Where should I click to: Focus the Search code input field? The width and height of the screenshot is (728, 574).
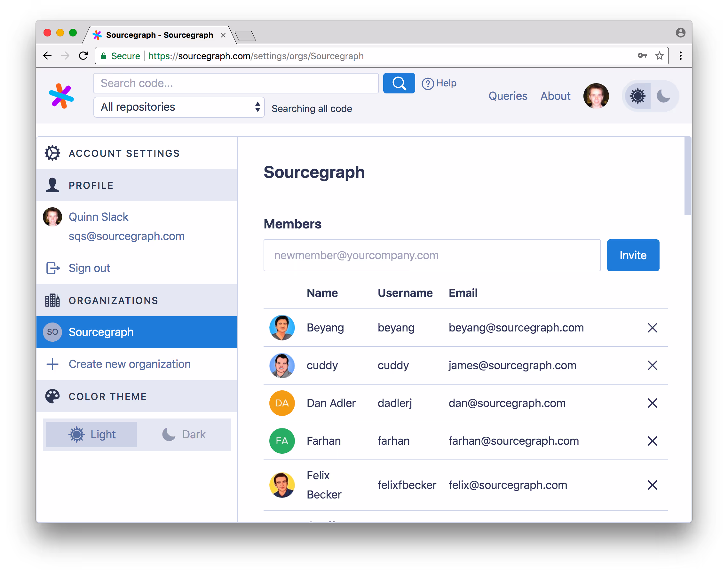coord(236,83)
